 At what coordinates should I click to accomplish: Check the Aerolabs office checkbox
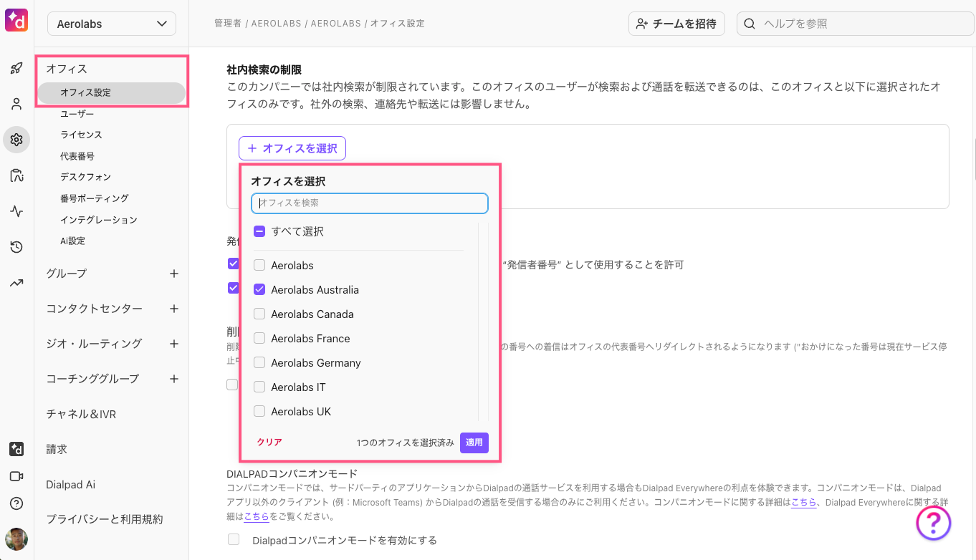click(x=259, y=266)
